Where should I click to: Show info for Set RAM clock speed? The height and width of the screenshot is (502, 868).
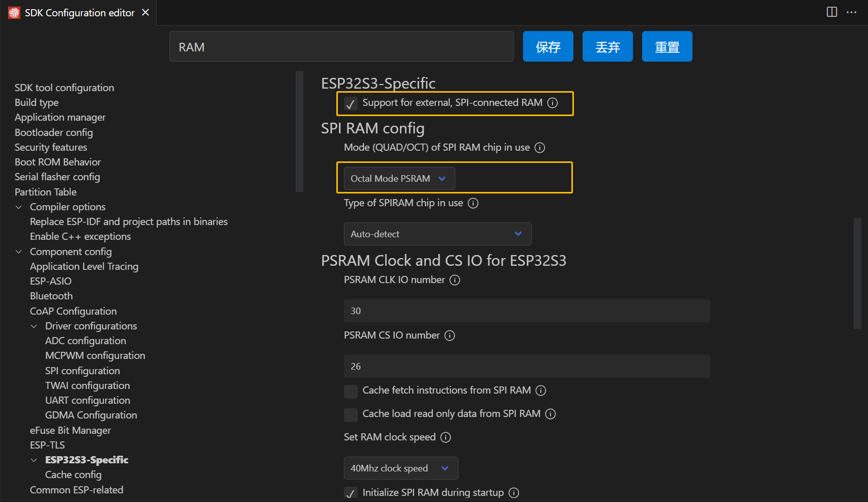(446, 437)
